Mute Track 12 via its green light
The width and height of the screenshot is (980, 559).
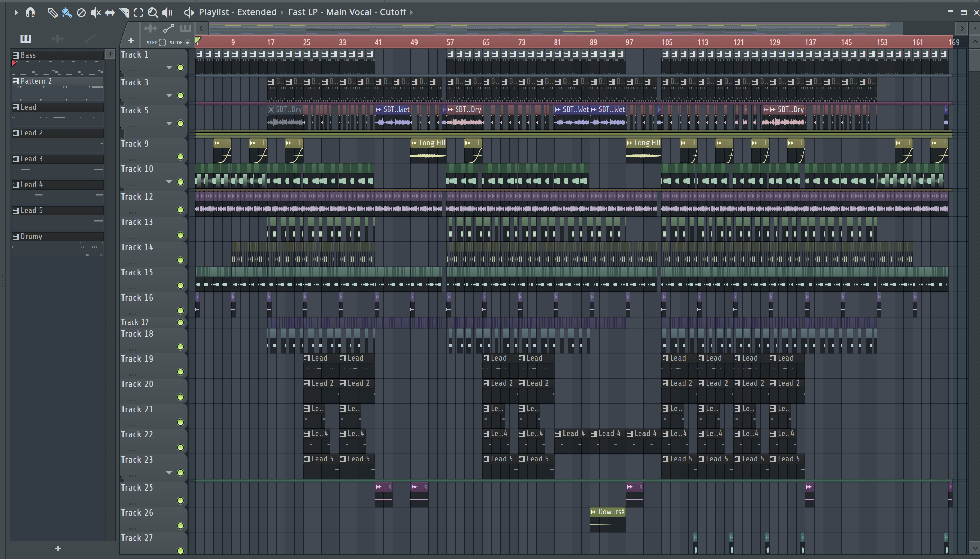coord(180,210)
